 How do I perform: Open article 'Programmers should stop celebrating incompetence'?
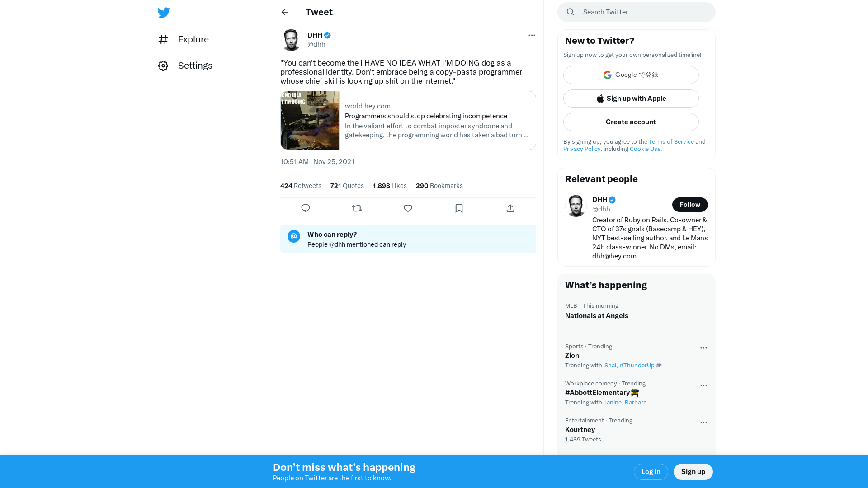[426, 116]
